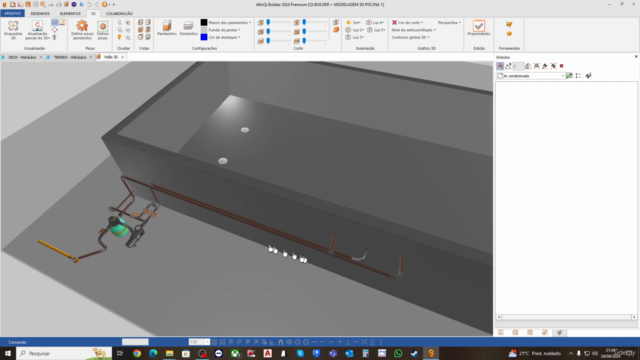The height and width of the screenshot is (360, 640).
Task: Click the top orange tool in Ferramentas
Action: (509, 24)
